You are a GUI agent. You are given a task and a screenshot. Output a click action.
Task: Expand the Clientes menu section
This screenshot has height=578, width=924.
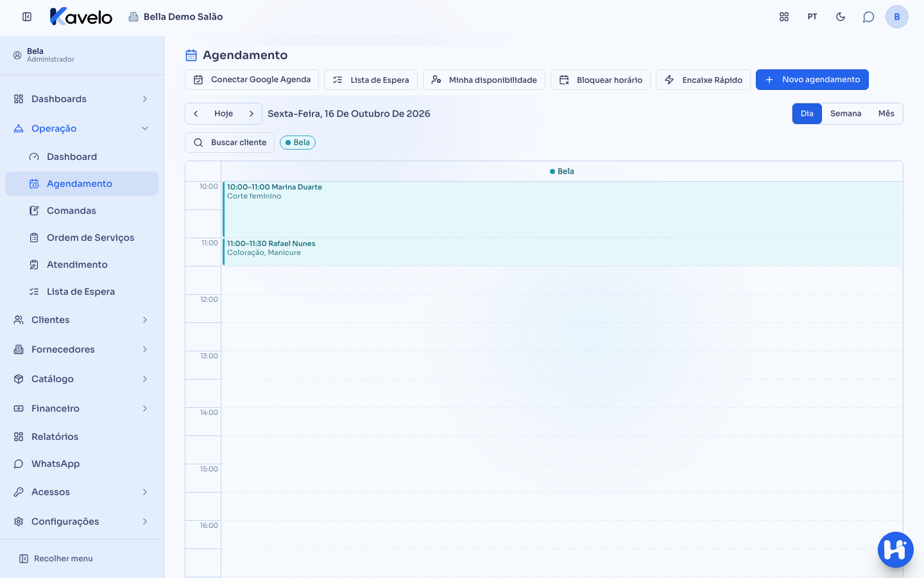click(81, 320)
